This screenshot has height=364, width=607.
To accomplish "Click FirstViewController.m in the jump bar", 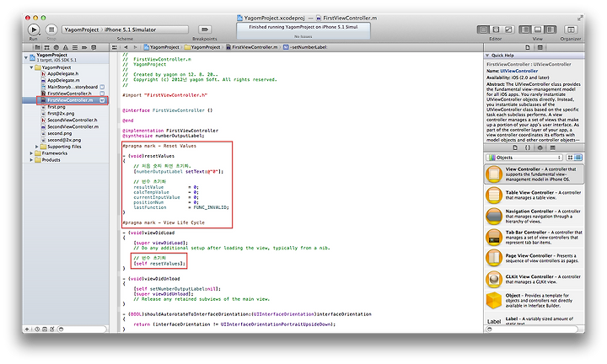I will [x=252, y=47].
